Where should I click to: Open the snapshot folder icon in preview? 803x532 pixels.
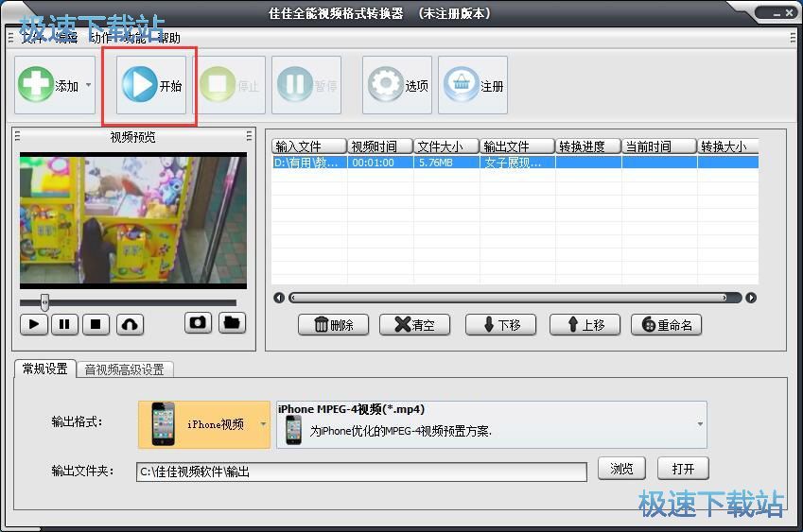[x=232, y=323]
